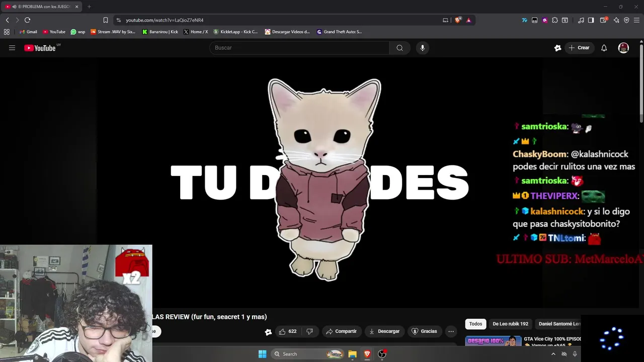This screenshot has width=644, height=362.
Task: Open the wsp bookmark
Action: click(x=78, y=32)
